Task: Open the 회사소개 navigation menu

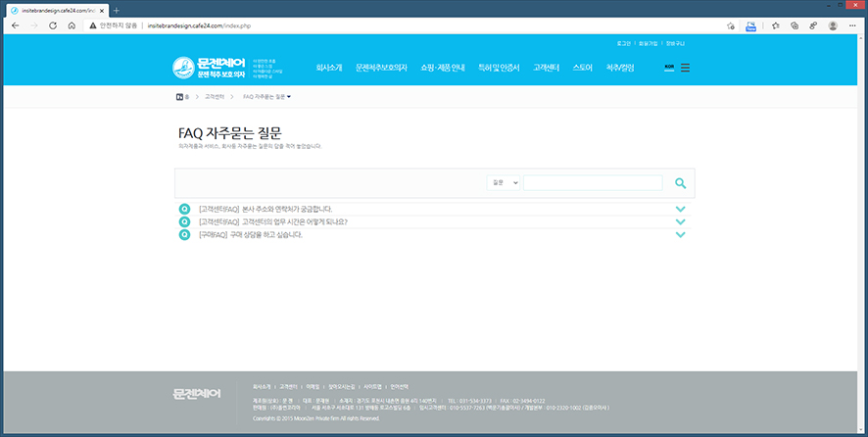Action: click(x=329, y=68)
